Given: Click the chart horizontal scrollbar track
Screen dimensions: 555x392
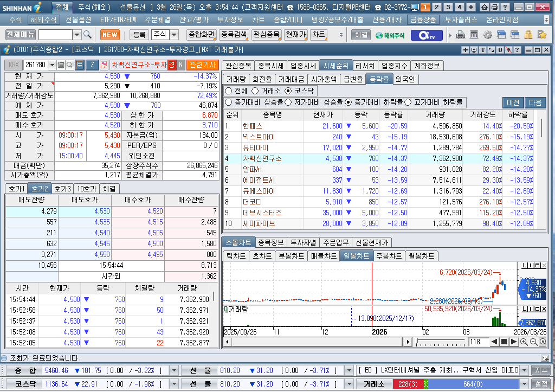Looking at the screenshot, I should (317, 342).
